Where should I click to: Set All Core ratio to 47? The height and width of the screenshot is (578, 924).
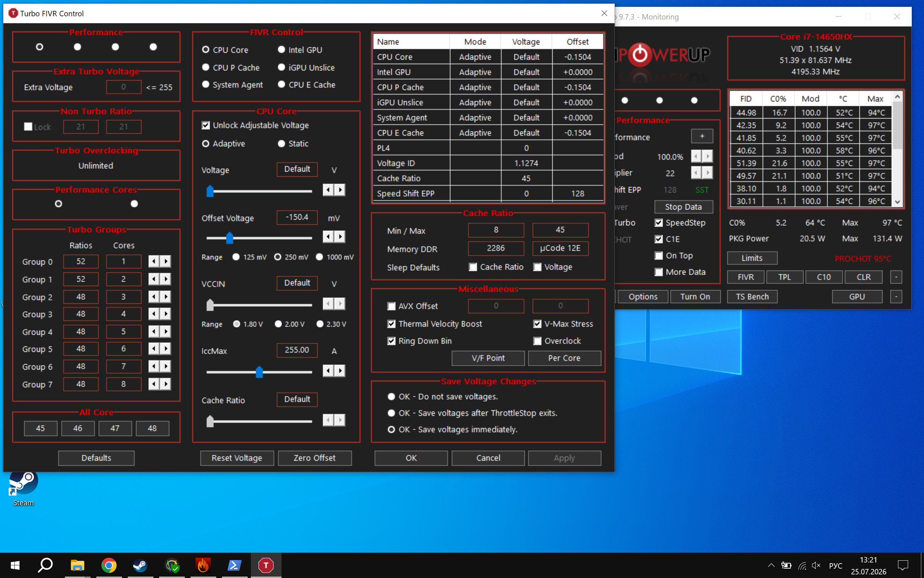[115, 428]
